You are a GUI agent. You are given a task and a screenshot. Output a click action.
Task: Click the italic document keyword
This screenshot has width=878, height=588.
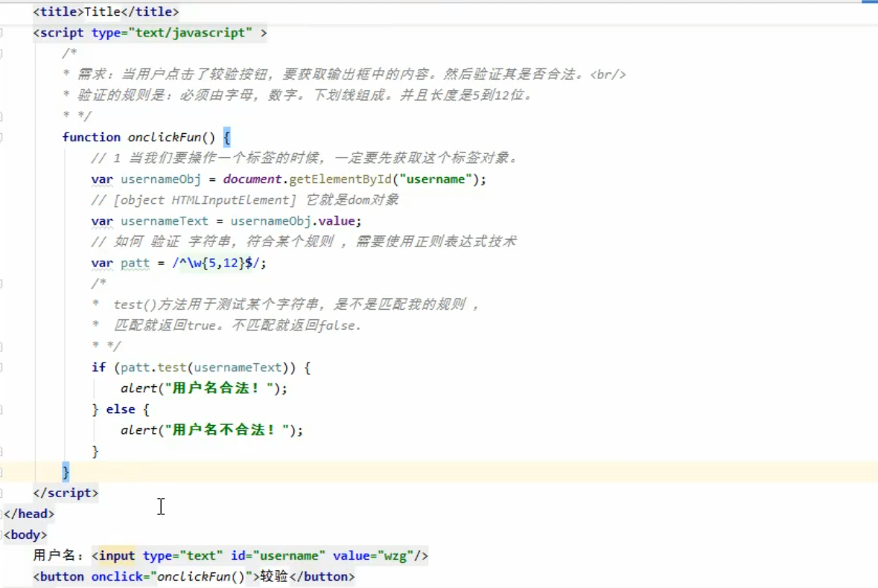click(x=252, y=179)
